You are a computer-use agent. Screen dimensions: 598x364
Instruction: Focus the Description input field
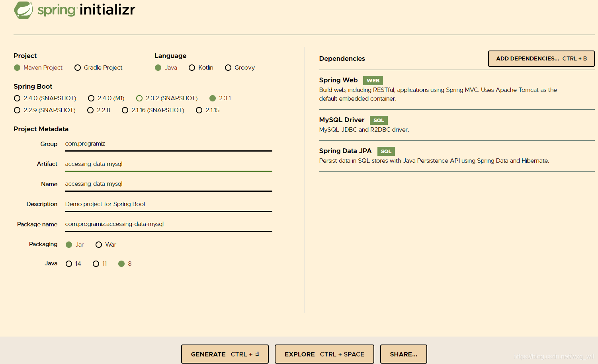pyautogui.click(x=168, y=204)
